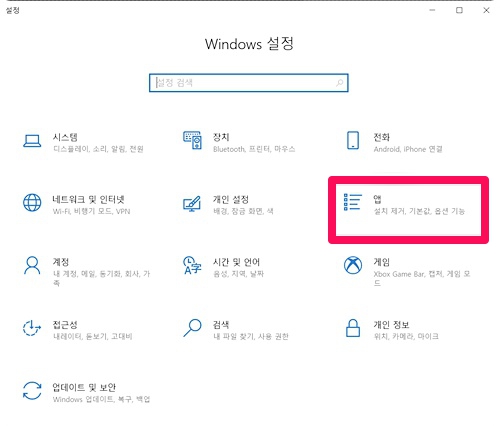Viewport: 500px width, 426px height.
Task: Focus the 설정 검색 input field
Action: click(249, 83)
